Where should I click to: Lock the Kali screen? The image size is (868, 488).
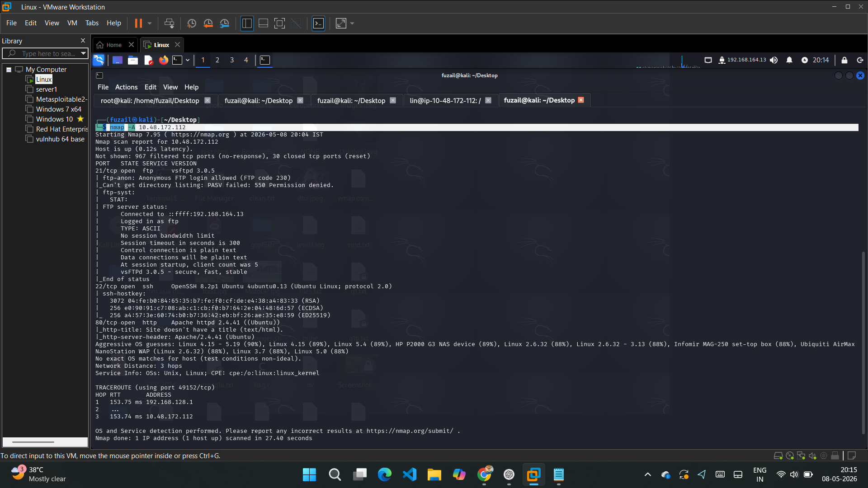click(x=844, y=60)
